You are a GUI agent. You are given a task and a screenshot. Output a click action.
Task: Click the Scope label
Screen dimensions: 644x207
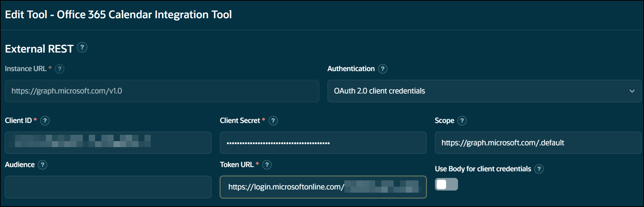[x=444, y=120]
